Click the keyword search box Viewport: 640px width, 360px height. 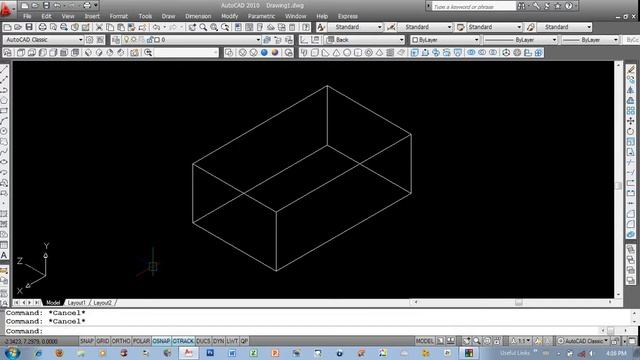pos(473,7)
